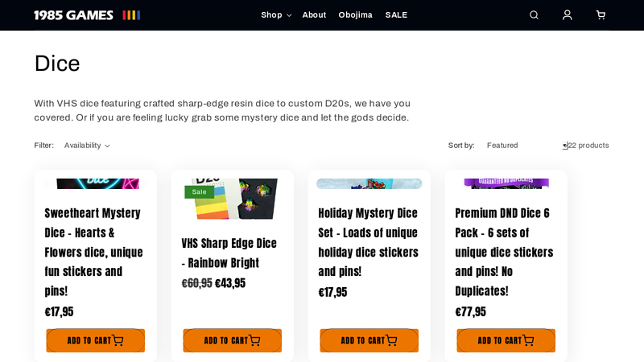
Task: Open VHS Sharp Edge Dice Rainbow Bright link
Action: (x=229, y=253)
